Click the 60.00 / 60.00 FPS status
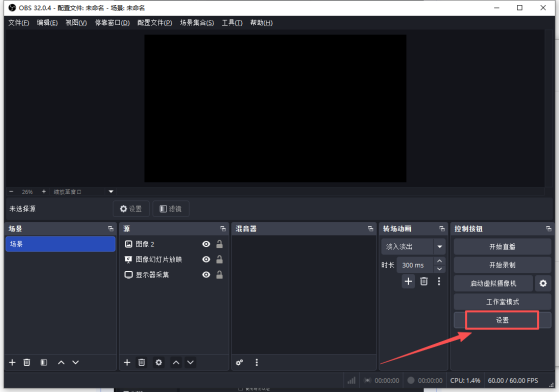The width and height of the screenshot is (559, 392). pos(513,381)
